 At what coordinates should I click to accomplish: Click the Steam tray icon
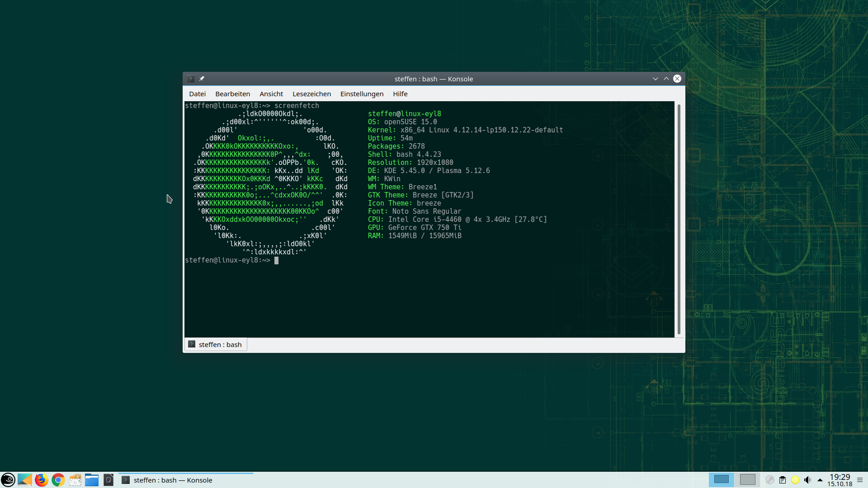pos(769,480)
